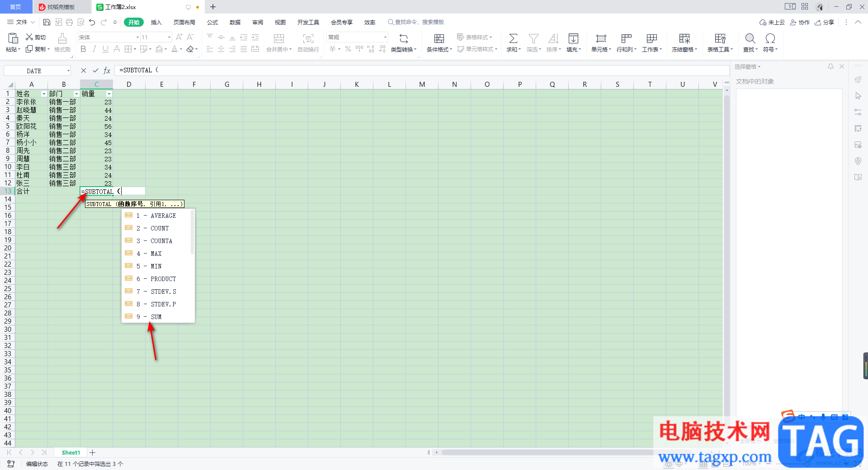Open filter dropdown on 部门 column
The image size is (868, 470).
76,94
